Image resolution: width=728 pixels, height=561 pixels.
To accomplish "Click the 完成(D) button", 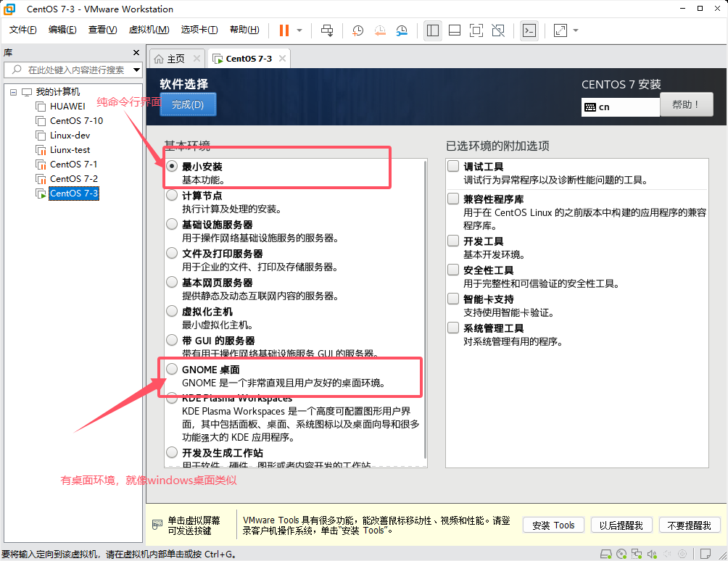I will click(188, 104).
